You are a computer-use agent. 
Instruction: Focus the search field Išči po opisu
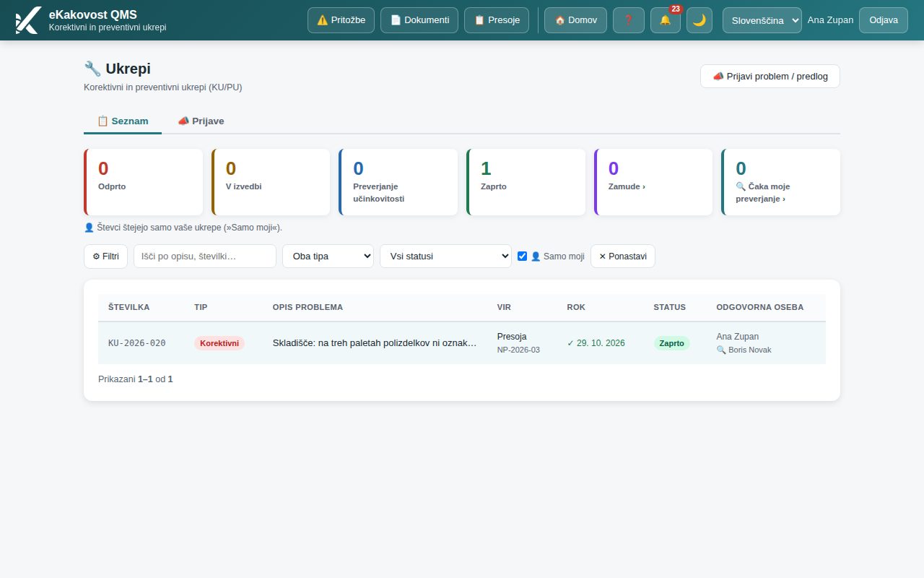click(205, 256)
